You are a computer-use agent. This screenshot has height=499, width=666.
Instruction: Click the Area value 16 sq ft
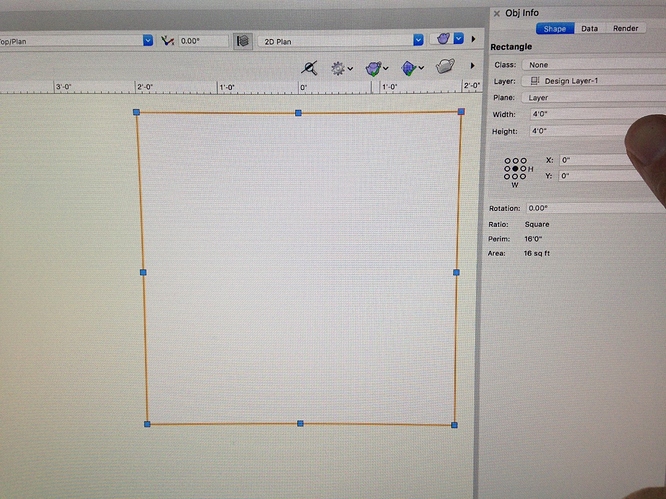(537, 254)
